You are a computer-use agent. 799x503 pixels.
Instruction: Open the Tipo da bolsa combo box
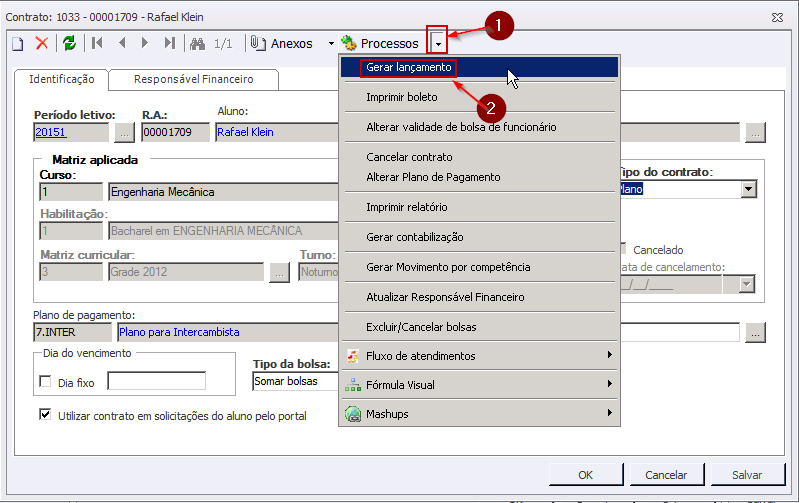tap(294, 381)
